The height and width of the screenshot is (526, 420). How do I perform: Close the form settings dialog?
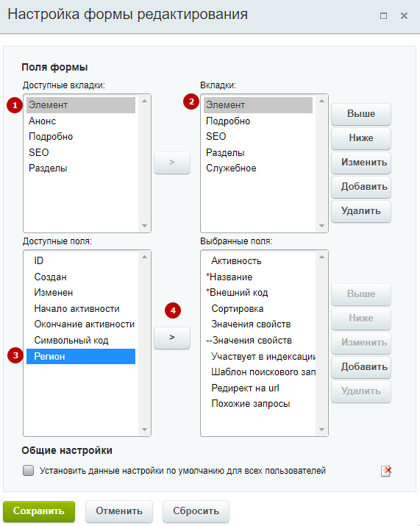[405, 15]
